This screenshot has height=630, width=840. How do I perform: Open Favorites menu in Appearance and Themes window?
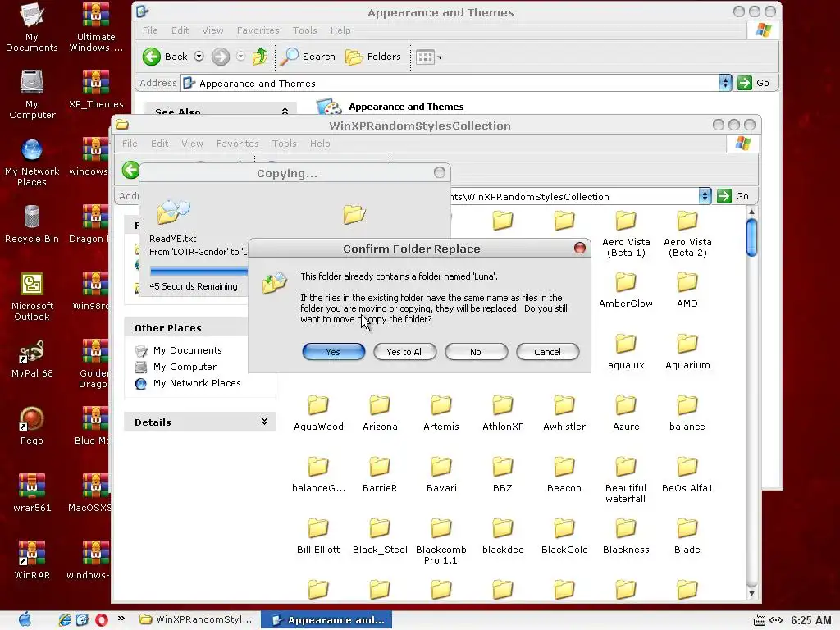click(x=258, y=30)
